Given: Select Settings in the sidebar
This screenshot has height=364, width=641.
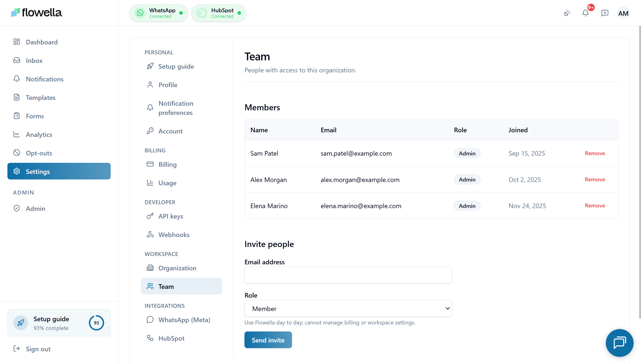Looking at the screenshot, I should tap(59, 171).
